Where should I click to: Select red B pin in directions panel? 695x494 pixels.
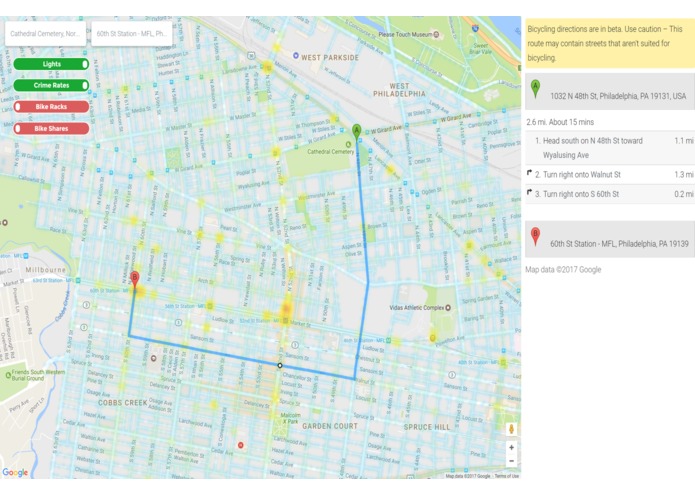[x=535, y=237]
